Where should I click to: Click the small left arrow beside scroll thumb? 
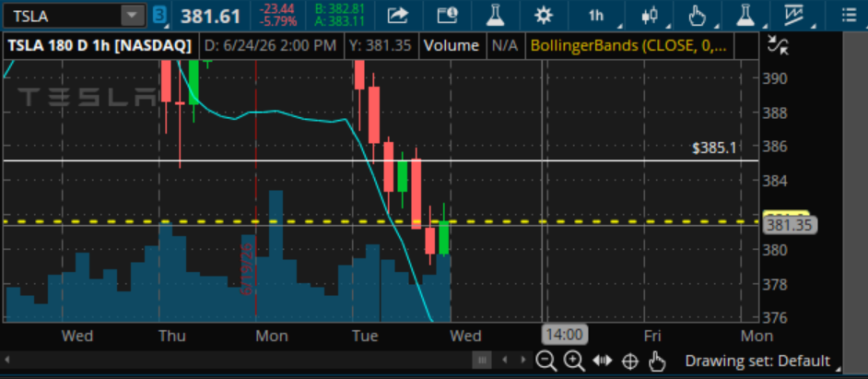point(505,361)
